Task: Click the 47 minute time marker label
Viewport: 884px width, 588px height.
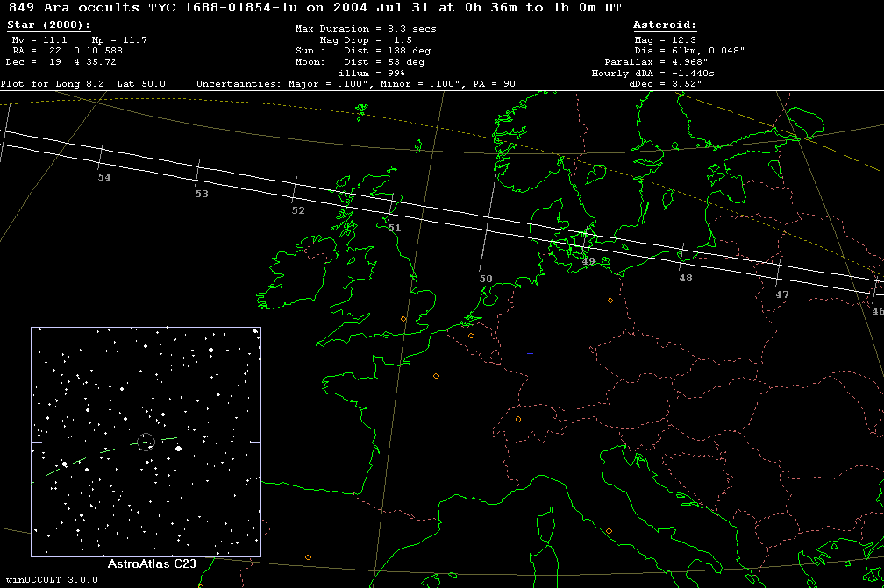Action: click(x=782, y=294)
